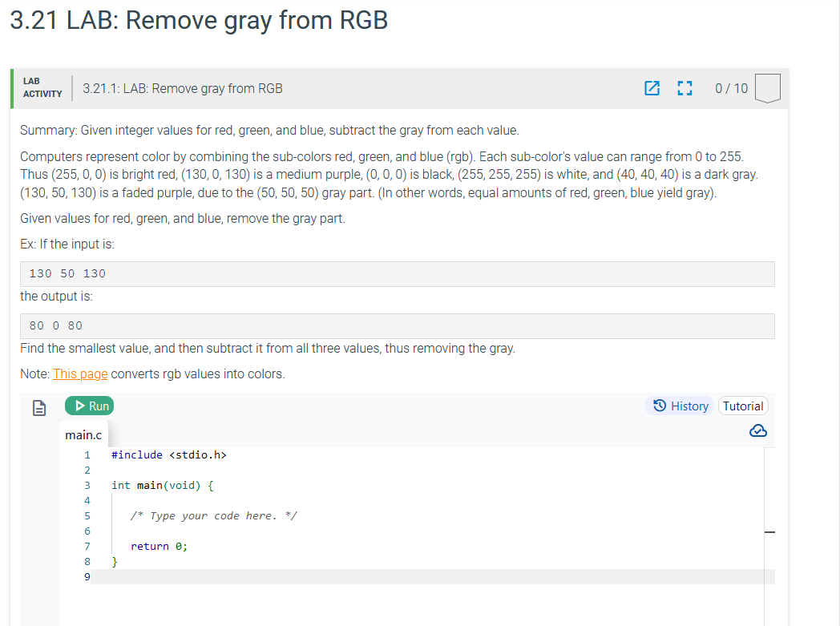
Task: Click the pop-out arrow icon in the header
Action: click(x=652, y=88)
